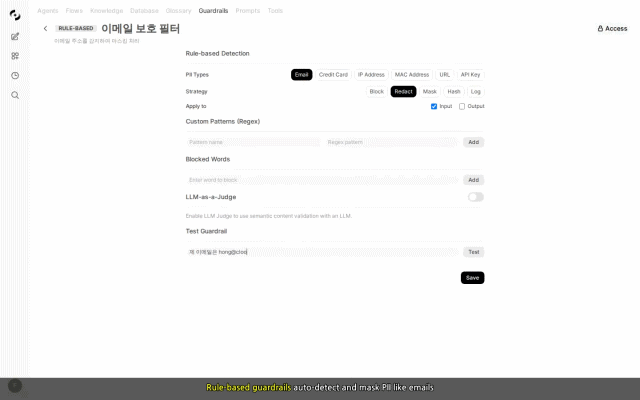Click the round icon at the sidebar bottom
The image size is (640, 400).
(15, 385)
